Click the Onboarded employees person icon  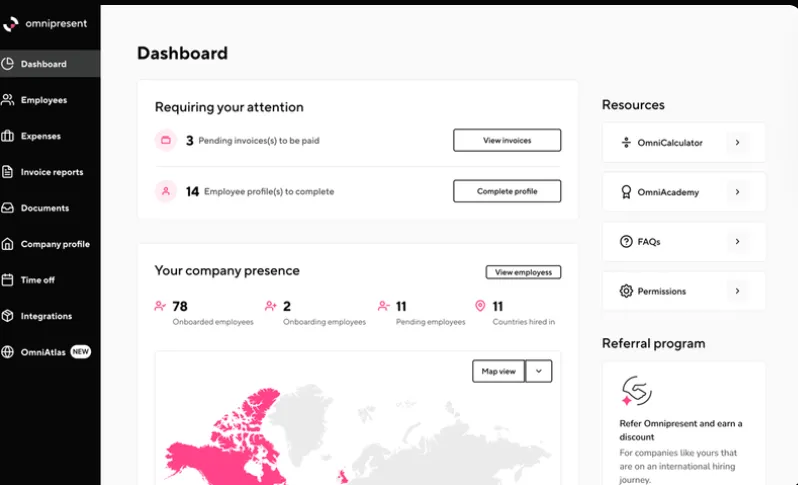[x=160, y=306]
